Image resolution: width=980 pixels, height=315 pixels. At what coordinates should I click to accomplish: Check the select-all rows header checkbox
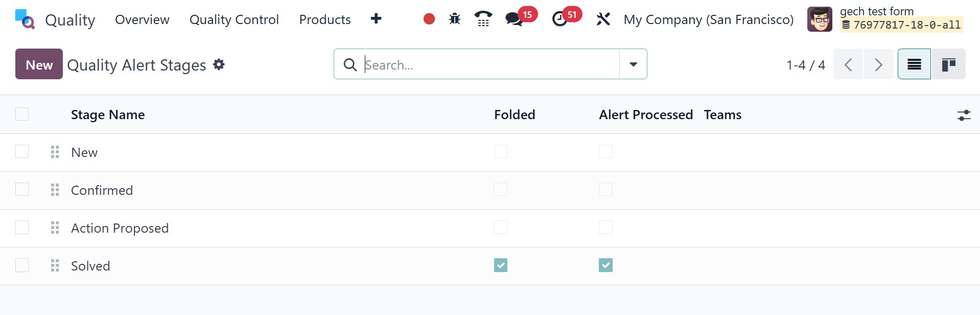point(22,114)
